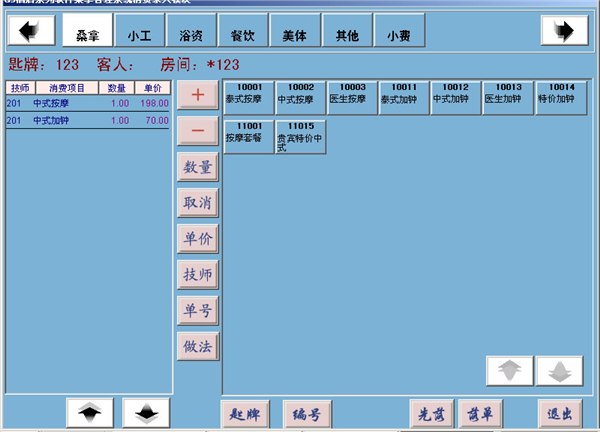This screenshot has height=432, width=600.
Task: Click the 数量 column header
Action: click(117, 88)
